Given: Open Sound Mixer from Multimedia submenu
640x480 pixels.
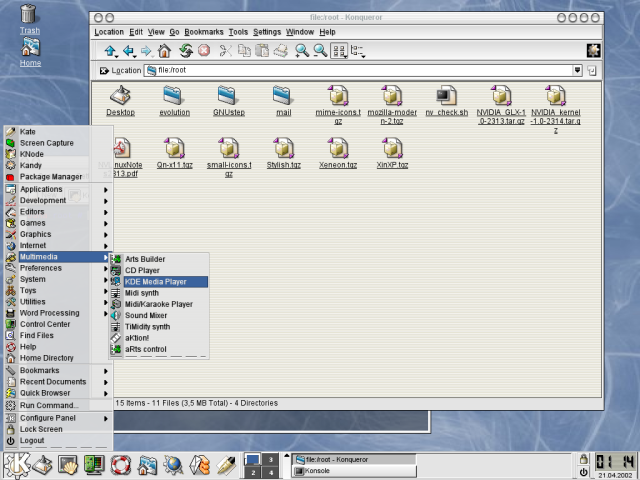Looking at the screenshot, I should [159, 316].
